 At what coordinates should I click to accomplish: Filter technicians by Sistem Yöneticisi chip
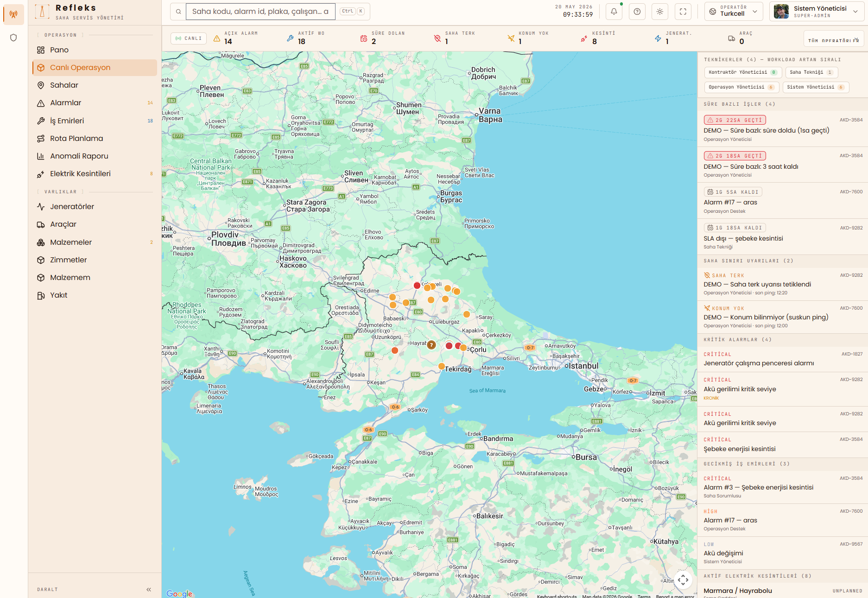[816, 87]
